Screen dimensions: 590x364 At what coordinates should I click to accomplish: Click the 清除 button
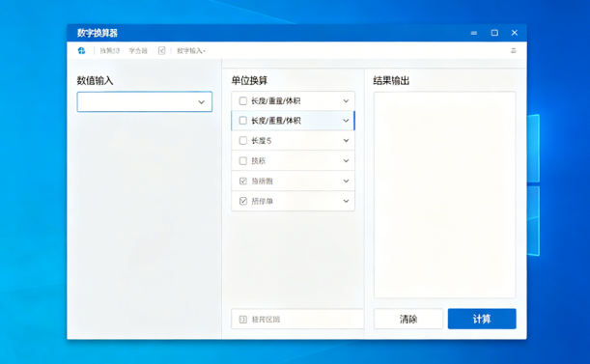(408, 320)
